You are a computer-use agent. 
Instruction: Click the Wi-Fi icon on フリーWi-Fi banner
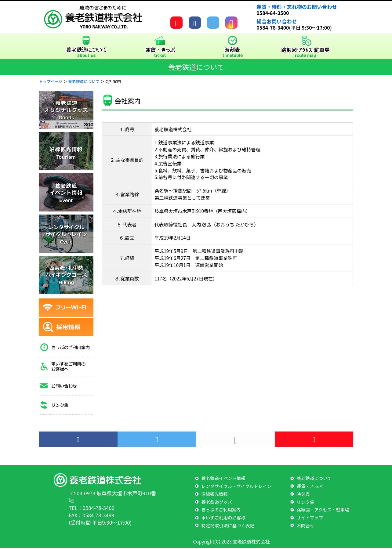click(x=47, y=307)
